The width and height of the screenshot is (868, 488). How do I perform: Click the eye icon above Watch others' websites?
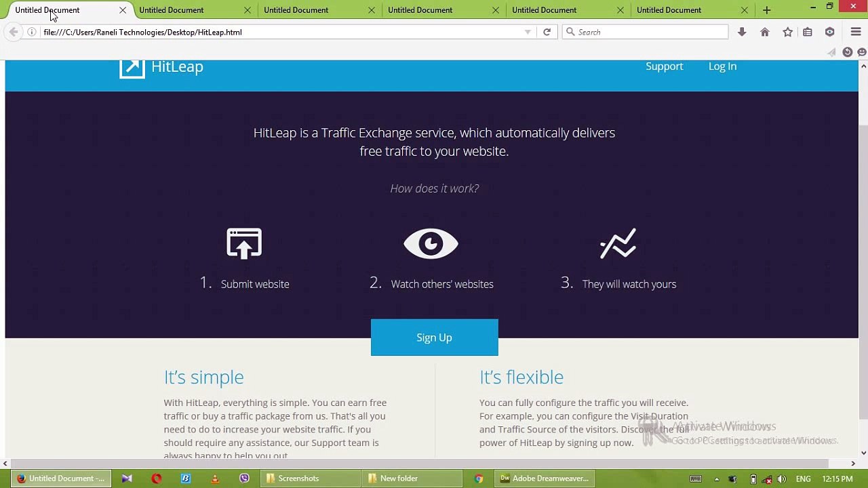click(x=431, y=243)
